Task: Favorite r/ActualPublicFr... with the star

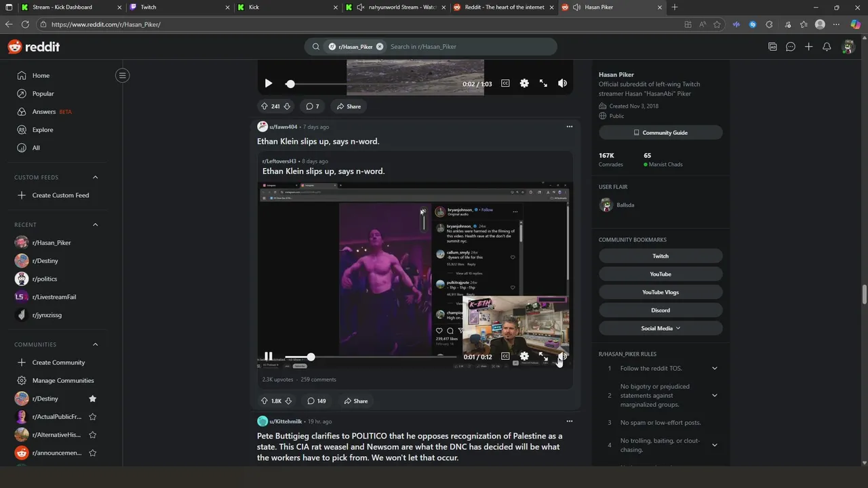Action: (x=93, y=417)
